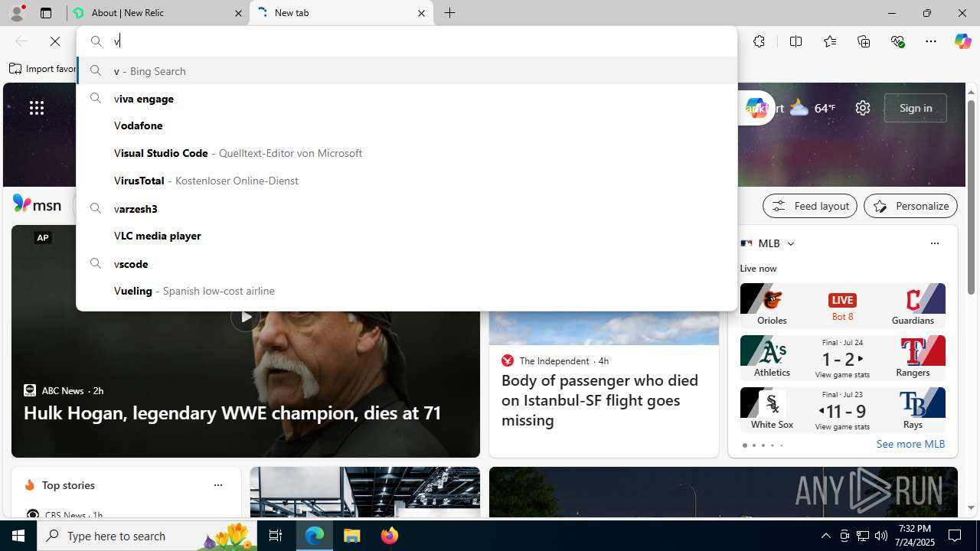Open Browser essentials heart icon
The height and width of the screenshot is (551, 980).
click(x=897, y=41)
